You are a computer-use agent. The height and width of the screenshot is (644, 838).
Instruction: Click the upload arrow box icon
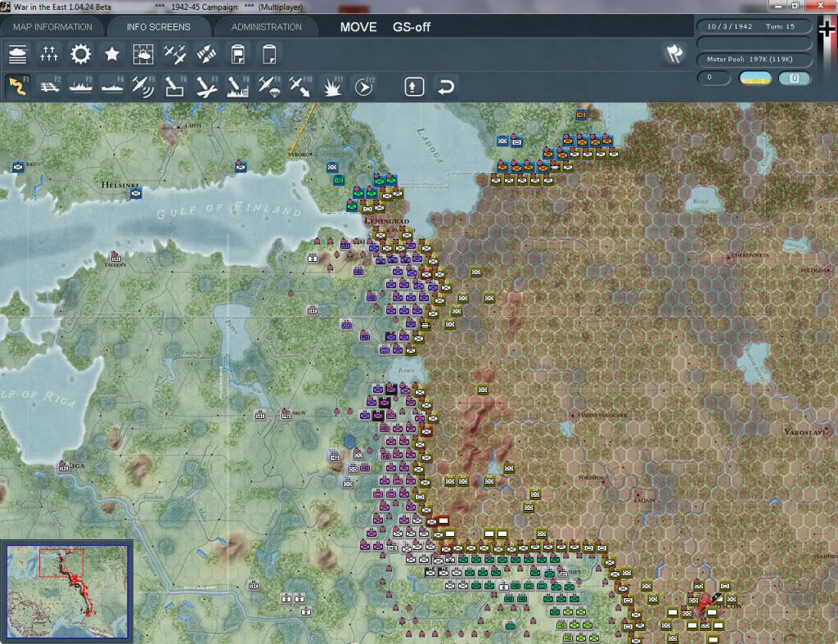point(414,87)
